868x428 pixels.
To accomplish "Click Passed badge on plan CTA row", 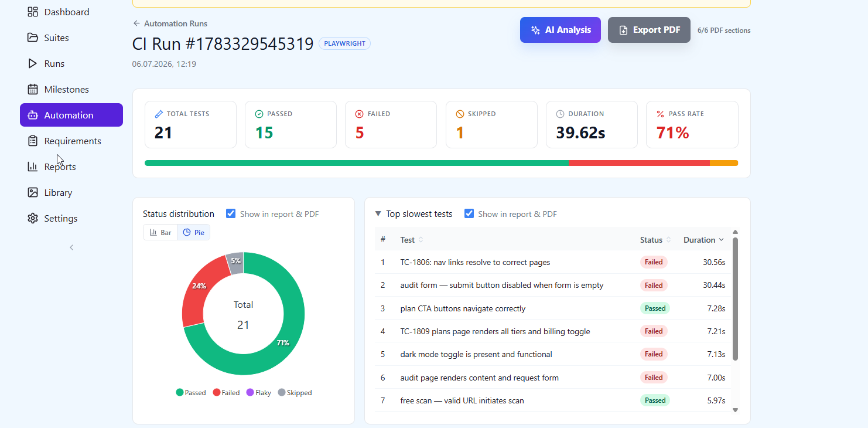I will tap(655, 308).
